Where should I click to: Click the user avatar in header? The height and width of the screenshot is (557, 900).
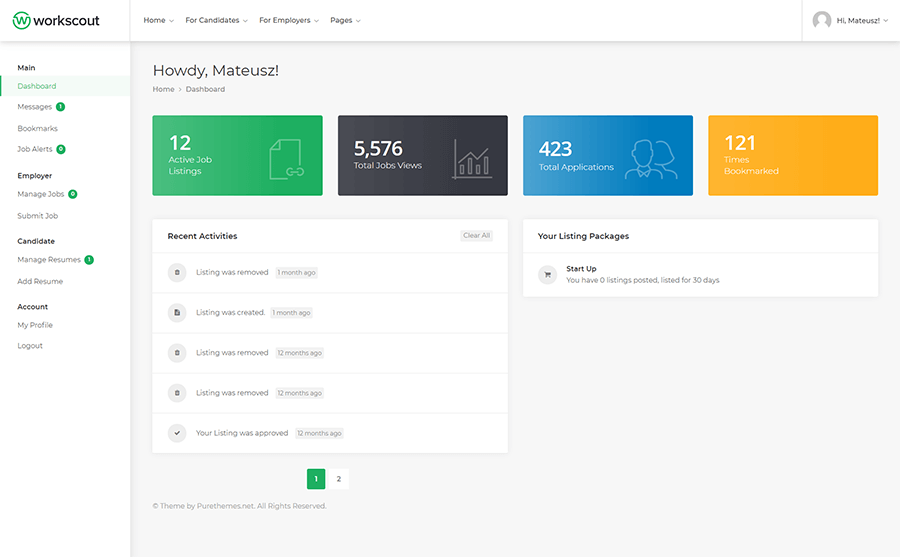tap(822, 20)
